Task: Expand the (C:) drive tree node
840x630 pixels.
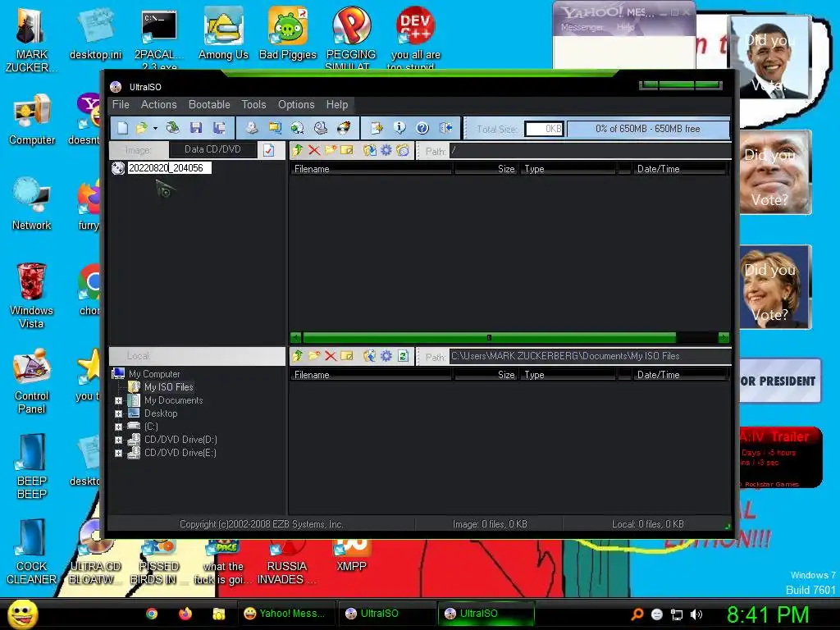Action: [118, 427]
